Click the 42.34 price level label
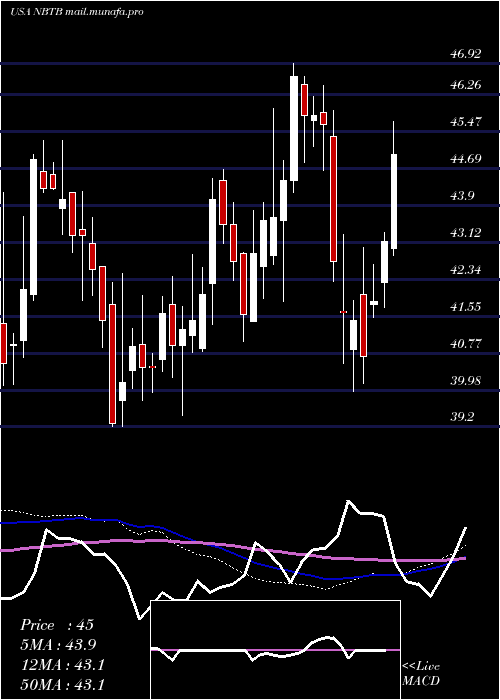Viewport: 500px width, 700px height. click(466, 270)
